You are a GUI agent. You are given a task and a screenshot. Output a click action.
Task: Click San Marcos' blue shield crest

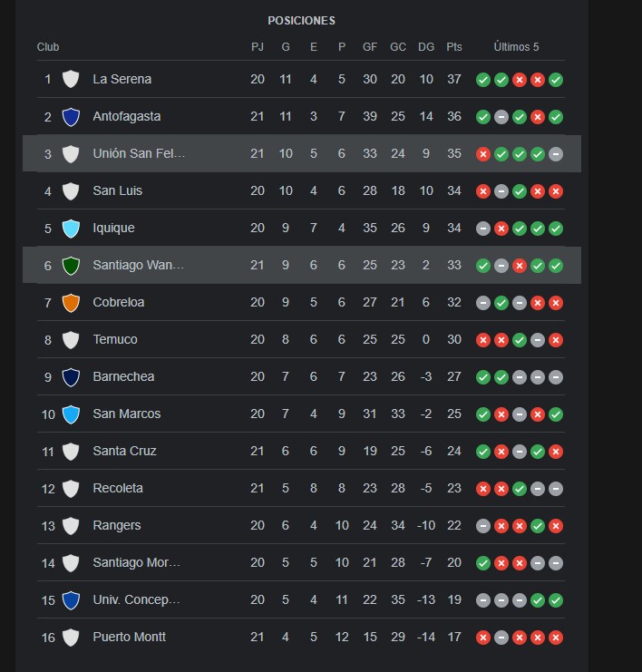(x=71, y=414)
